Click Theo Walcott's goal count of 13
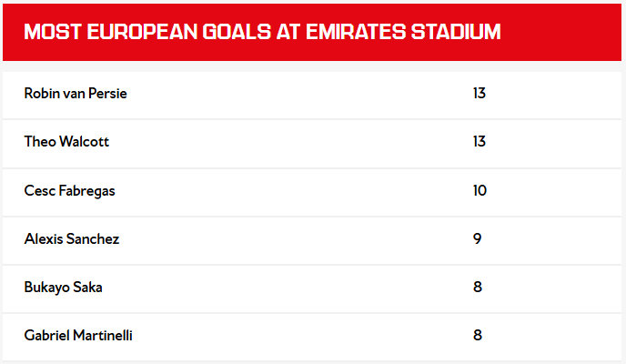626x364 pixels. pyautogui.click(x=480, y=142)
